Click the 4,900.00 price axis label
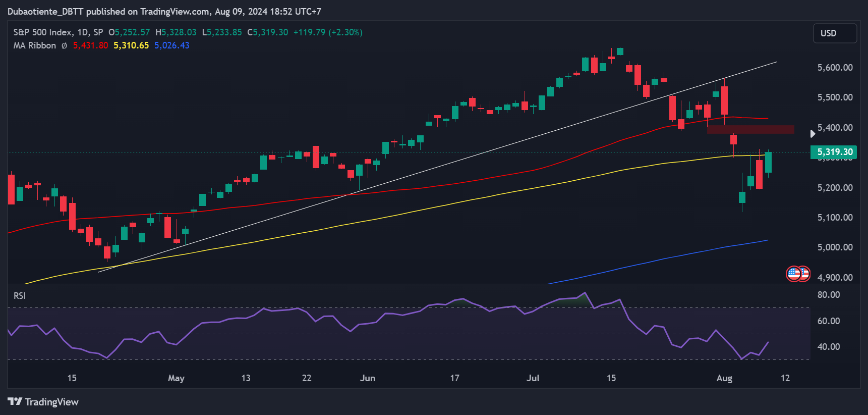 [x=835, y=278]
